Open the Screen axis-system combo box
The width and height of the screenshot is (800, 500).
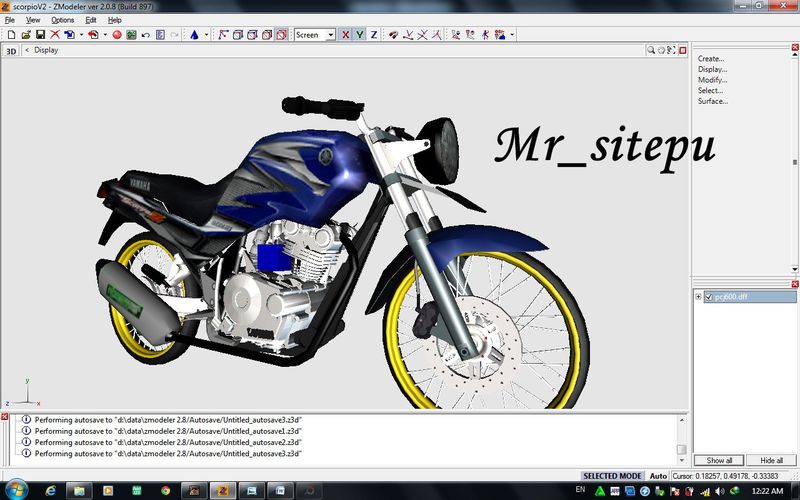coord(314,35)
